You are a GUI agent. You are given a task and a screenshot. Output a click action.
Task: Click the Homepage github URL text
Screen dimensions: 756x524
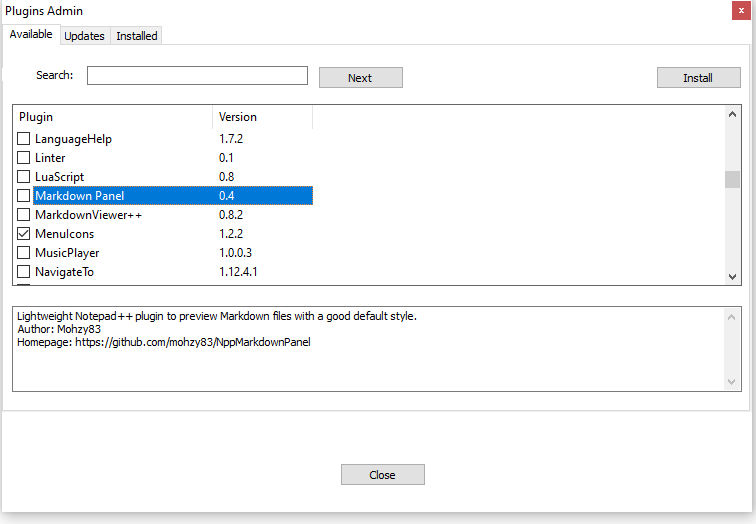coord(193,342)
